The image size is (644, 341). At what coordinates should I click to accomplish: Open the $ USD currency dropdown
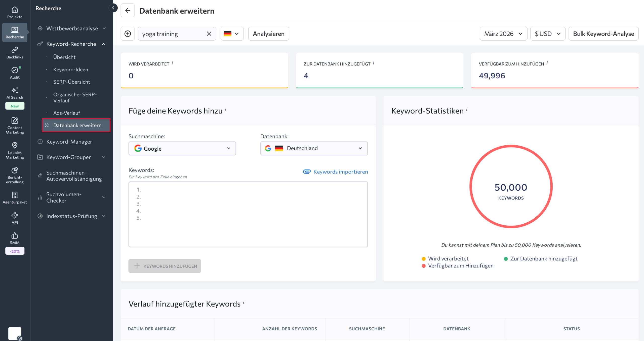[x=548, y=33]
